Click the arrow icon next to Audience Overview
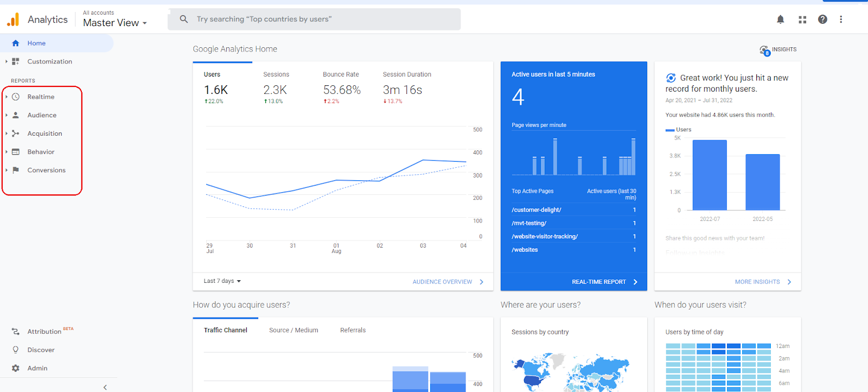The width and height of the screenshot is (868, 392). pos(481,282)
